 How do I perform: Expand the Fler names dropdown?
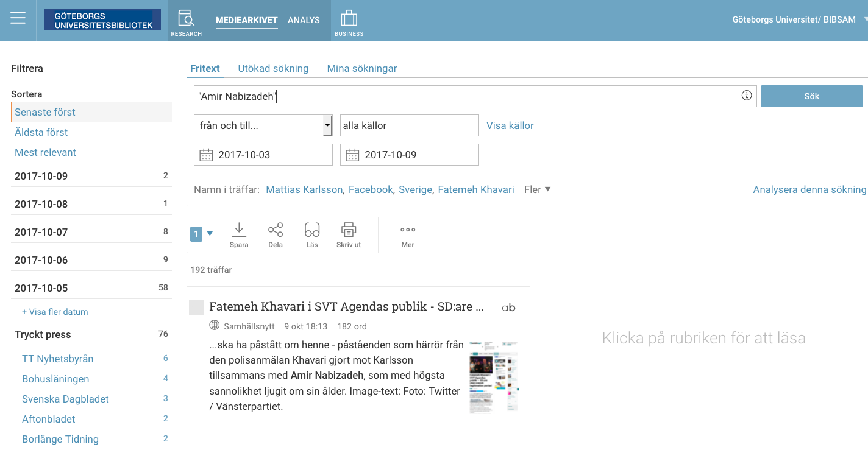click(536, 189)
